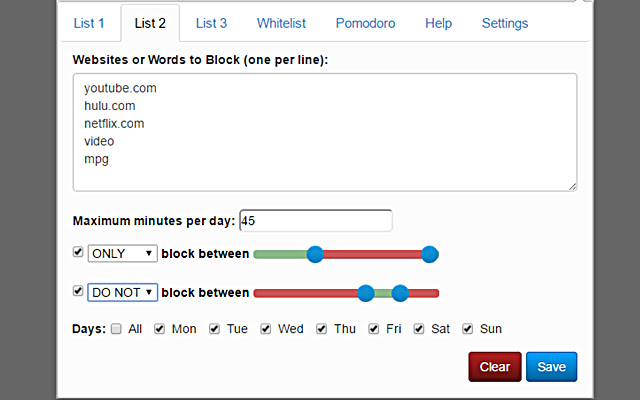Click the right handle of DO NOT slider
The height and width of the screenshot is (400, 640).
tap(400, 292)
